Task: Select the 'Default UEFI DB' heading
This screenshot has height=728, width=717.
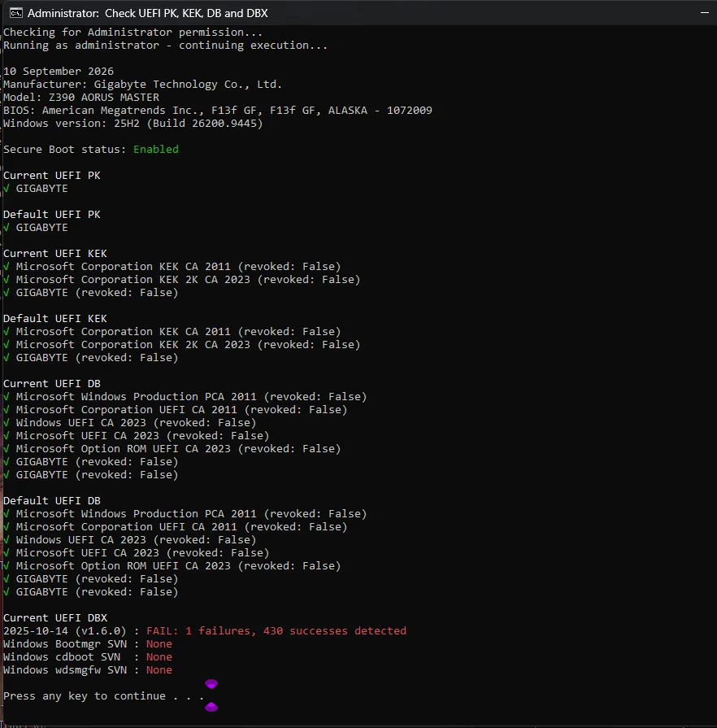Action: pos(52,500)
